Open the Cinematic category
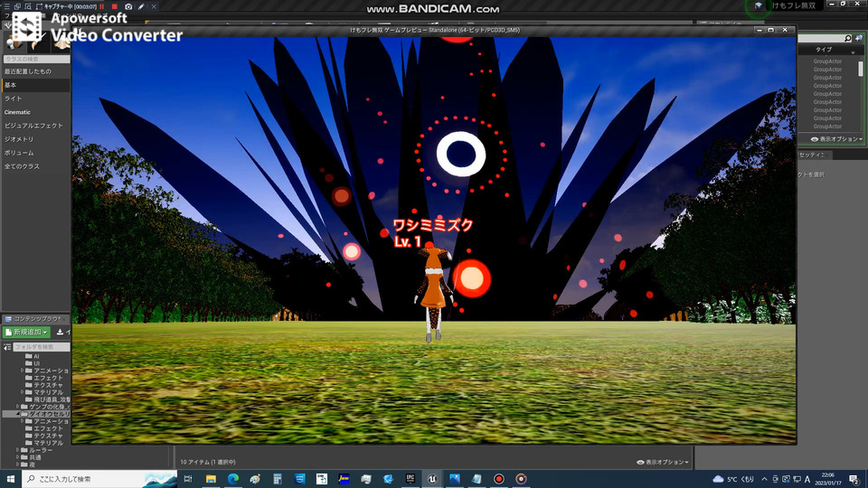The width and height of the screenshot is (868, 488). pos(36,112)
